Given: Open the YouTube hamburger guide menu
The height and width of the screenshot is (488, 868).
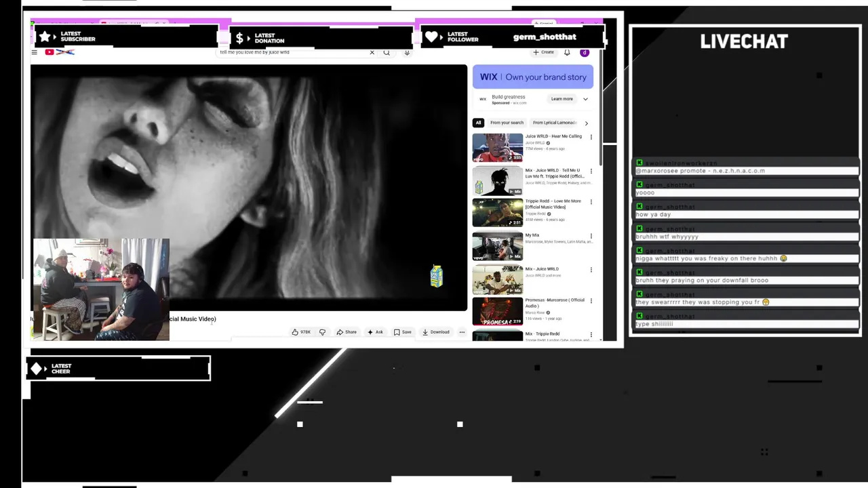Looking at the screenshot, I should click(x=34, y=52).
